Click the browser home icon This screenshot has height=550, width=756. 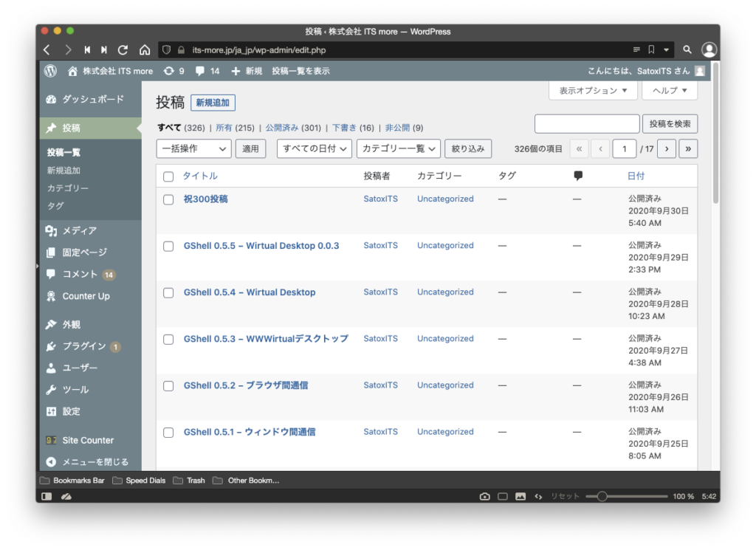[x=145, y=50]
